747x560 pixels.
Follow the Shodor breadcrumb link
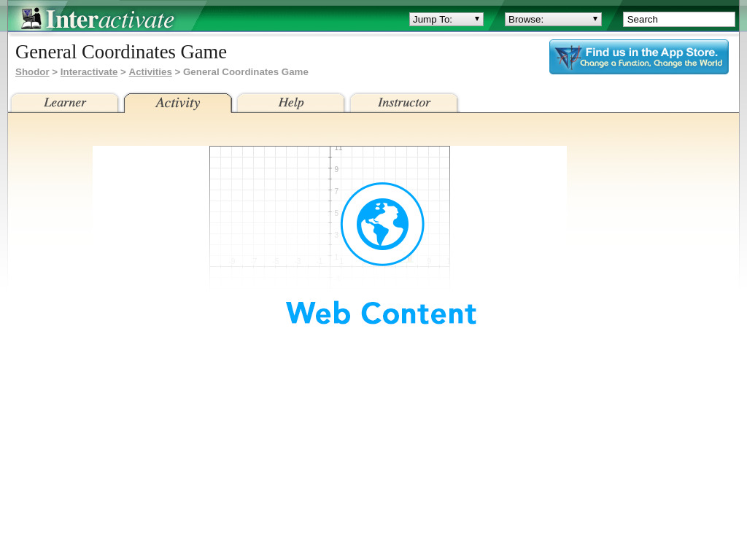click(x=32, y=71)
